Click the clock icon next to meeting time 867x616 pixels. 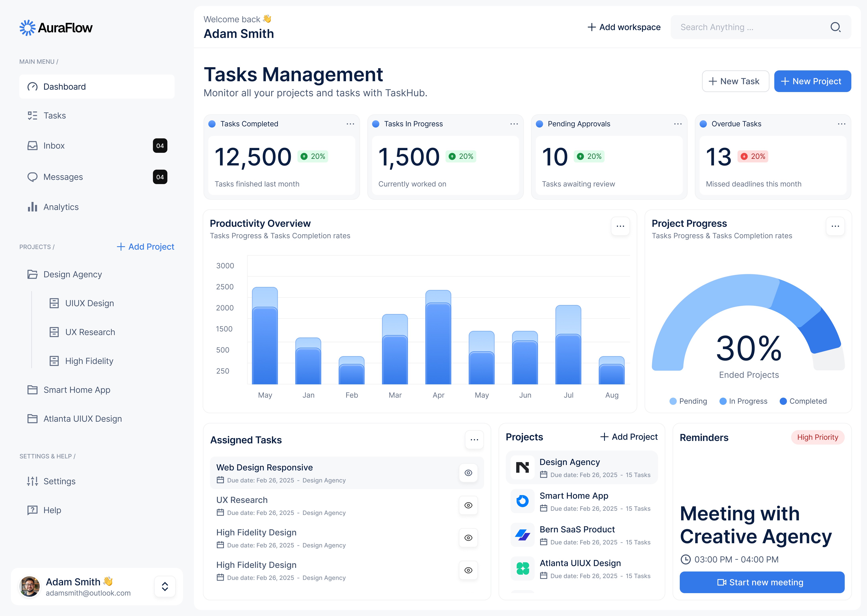point(686,559)
